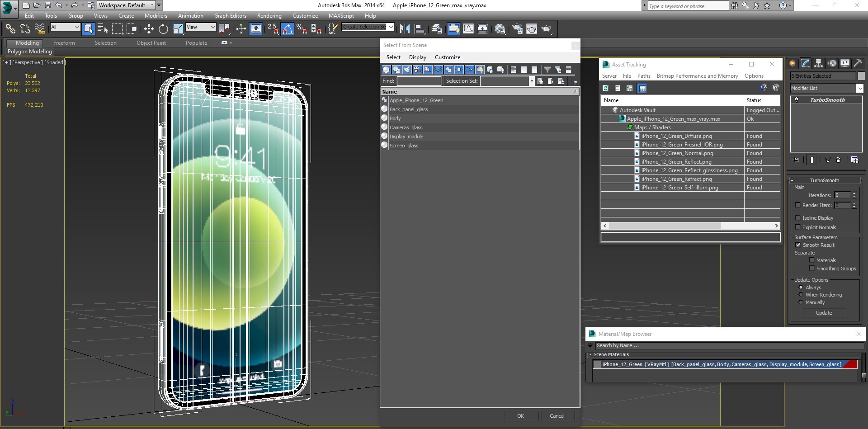Choose the Select and Uniform Scale tool
The width and height of the screenshot is (868, 429).
178,29
